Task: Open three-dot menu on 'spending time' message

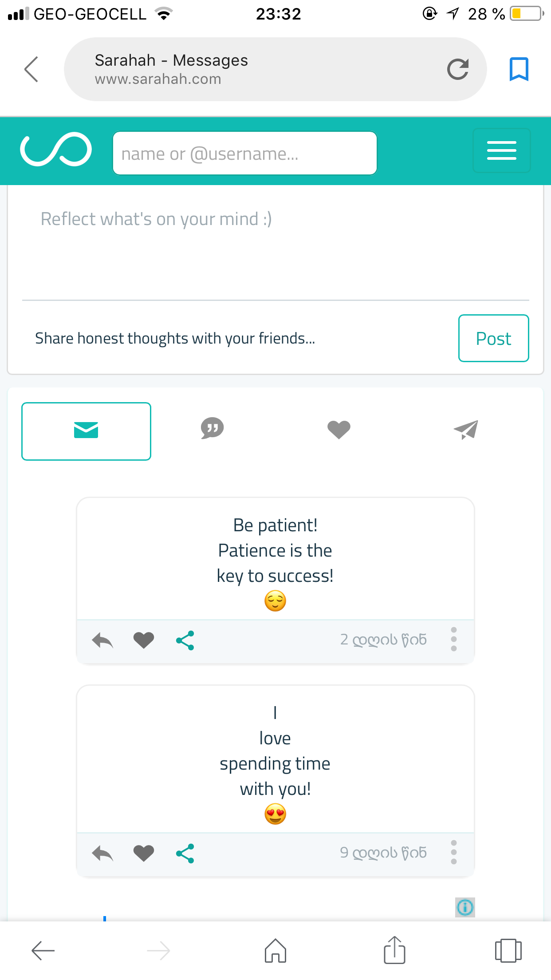Action: tap(453, 852)
